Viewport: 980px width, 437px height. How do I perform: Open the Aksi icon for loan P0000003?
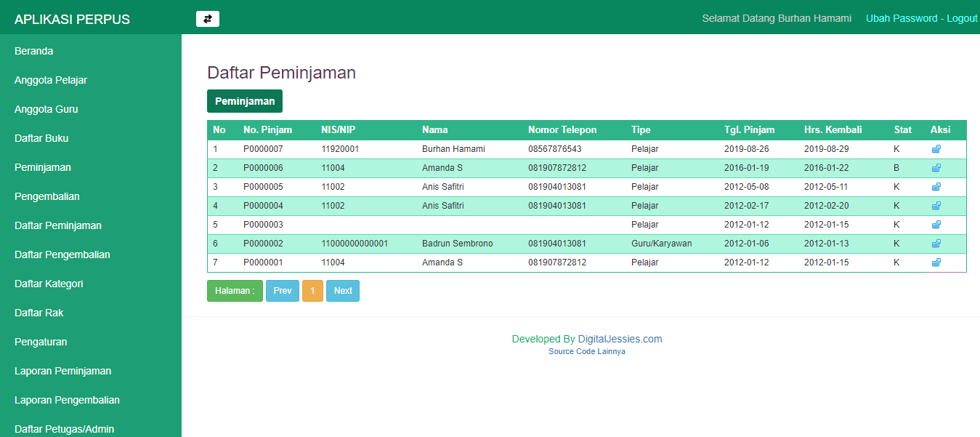(x=936, y=224)
